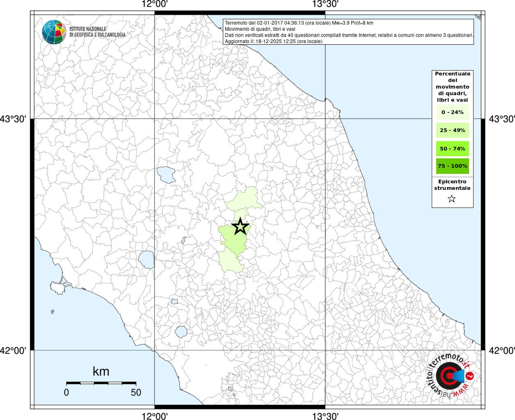
Task: Click 'Movimento di quadri, libri e vasi' line
Action: click(x=260, y=29)
